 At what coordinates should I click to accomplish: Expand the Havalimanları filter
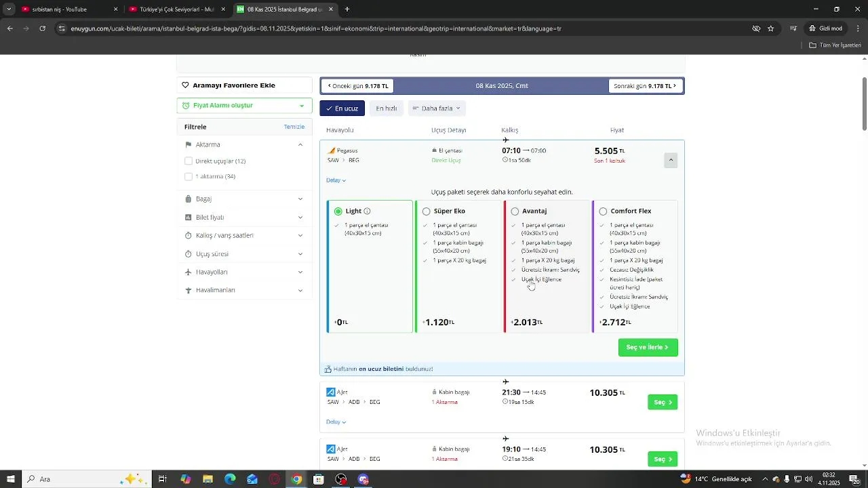(x=300, y=290)
